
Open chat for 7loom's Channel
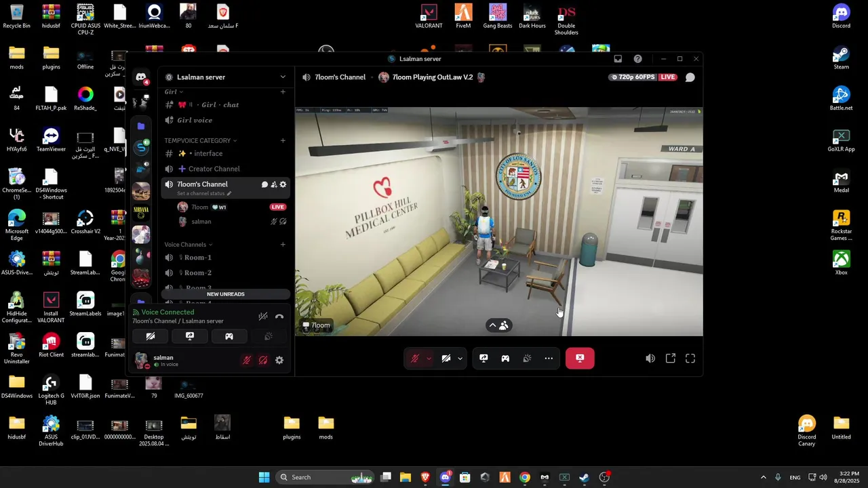264,184
